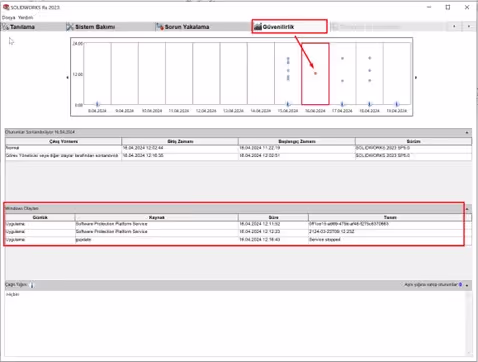Image resolution: width=478 pixels, height=362 pixels.
Task: Sort by the Bitiş Zamanı column header
Action: point(180,141)
